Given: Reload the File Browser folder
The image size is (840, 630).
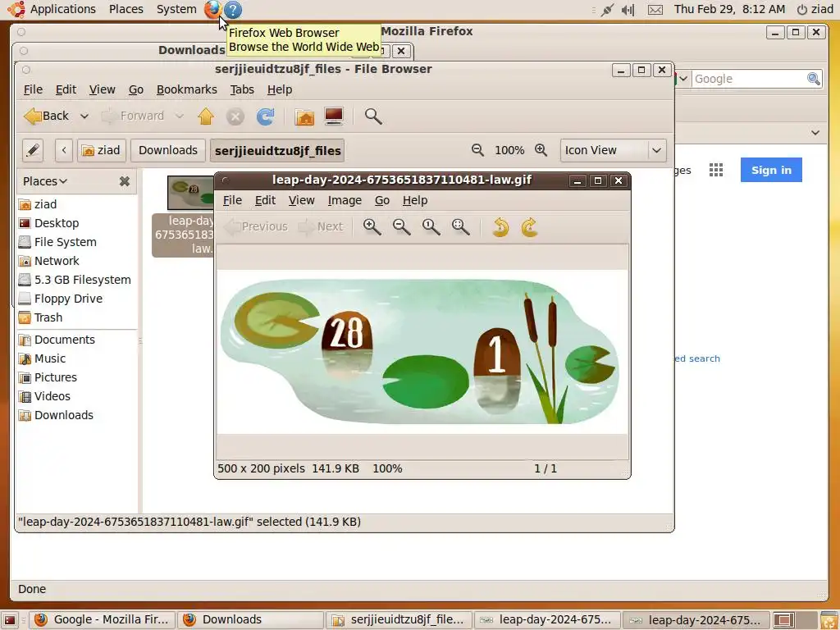Looking at the screenshot, I should tap(265, 116).
